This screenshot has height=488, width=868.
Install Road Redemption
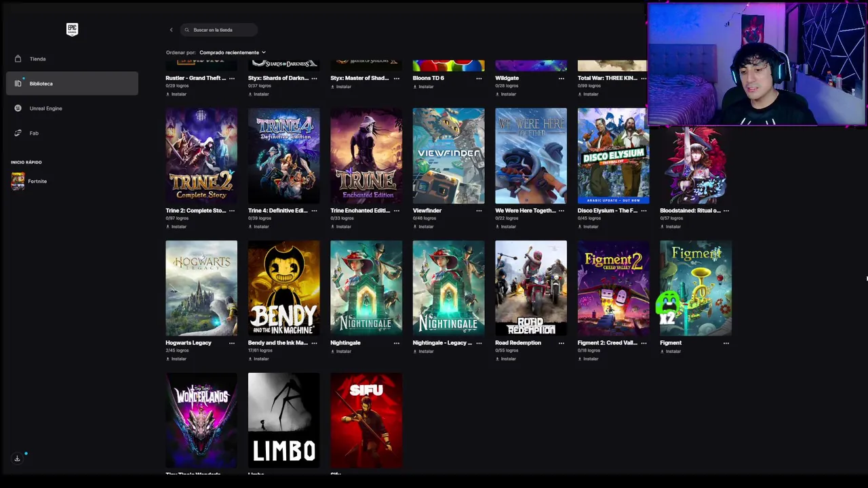click(506, 359)
